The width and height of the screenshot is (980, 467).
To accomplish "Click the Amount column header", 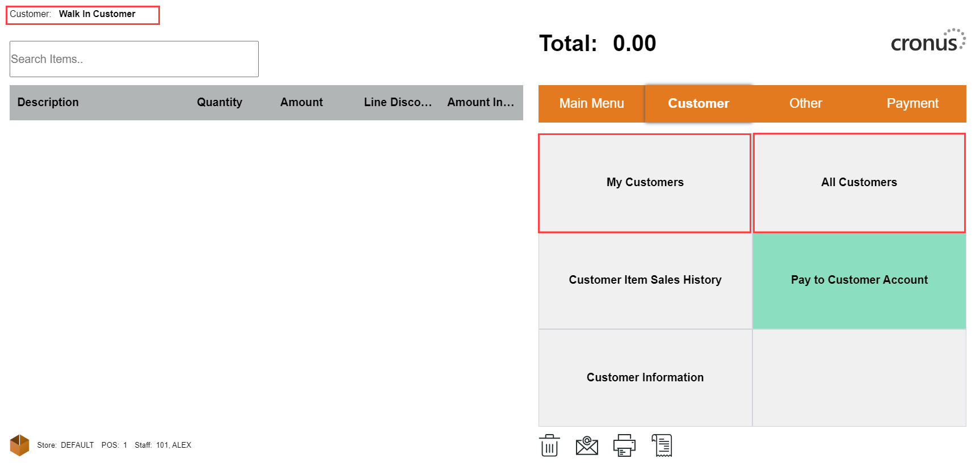I will tap(301, 102).
